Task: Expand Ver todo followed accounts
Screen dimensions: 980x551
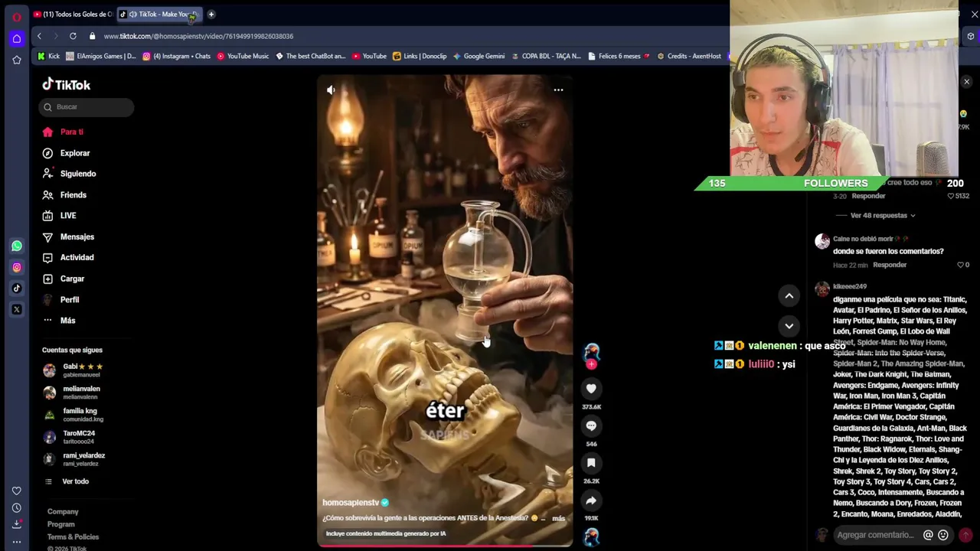Action: click(67, 481)
